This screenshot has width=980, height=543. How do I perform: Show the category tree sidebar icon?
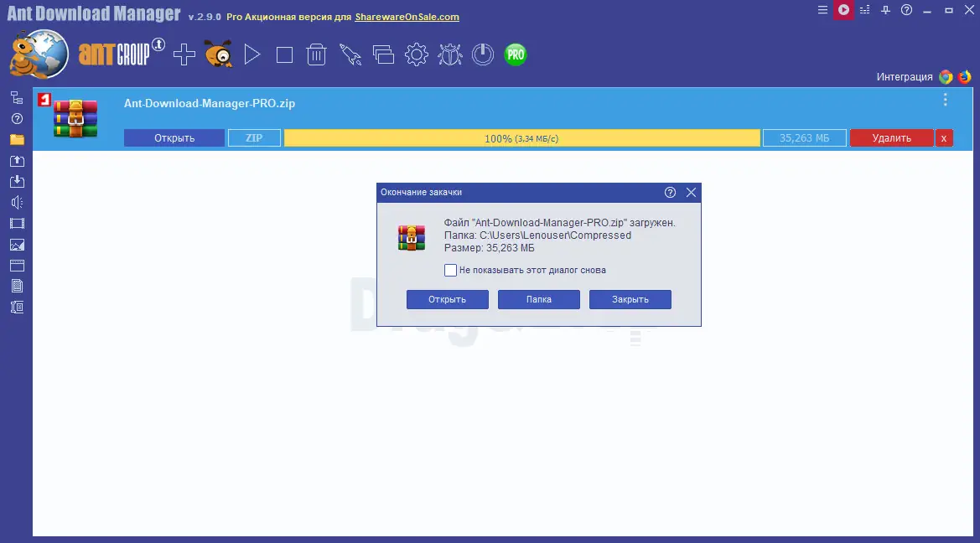pos(17,97)
